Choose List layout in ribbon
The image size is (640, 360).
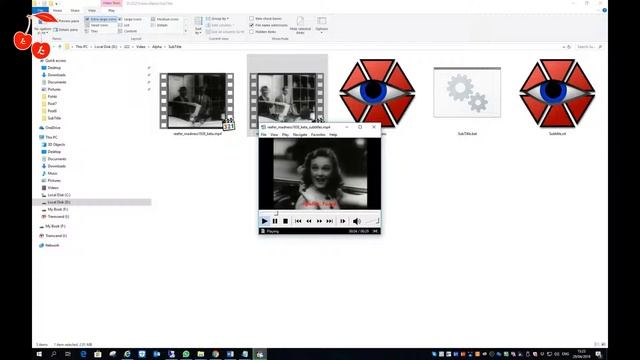pyautogui.click(x=124, y=25)
